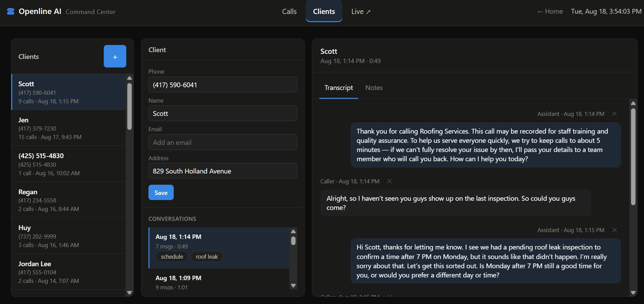Select client Jordan Lee
The image size is (644, 304).
point(69,272)
